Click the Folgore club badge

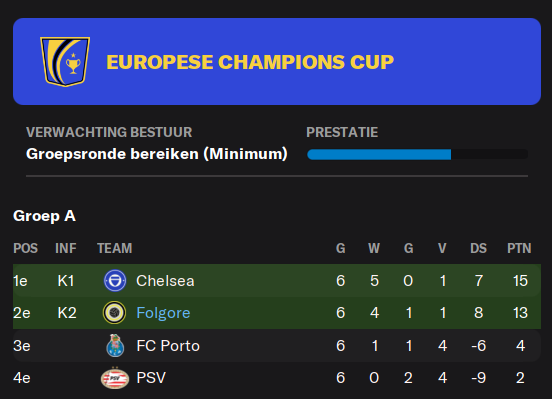(114, 313)
